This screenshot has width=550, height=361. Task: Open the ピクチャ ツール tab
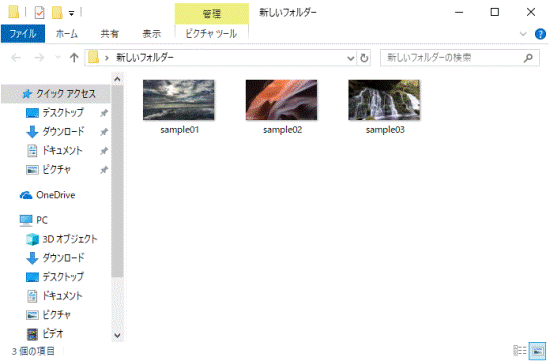pyautogui.click(x=211, y=34)
